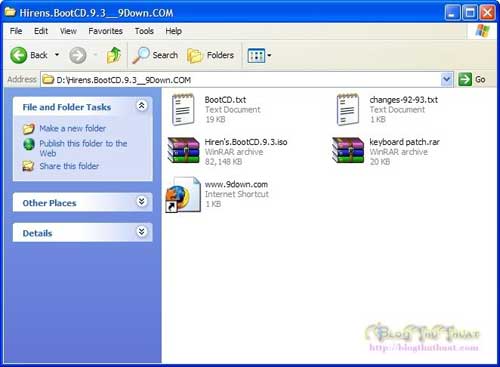Click the changes-92-93.txt file name
The width and height of the screenshot is (500, 367).
404,100
